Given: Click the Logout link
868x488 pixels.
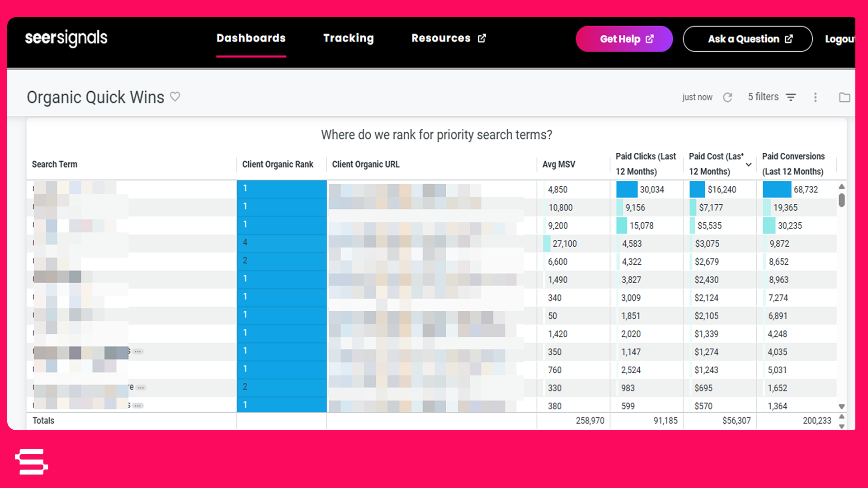Looking at the screenshot, I should tap(840, 39).
